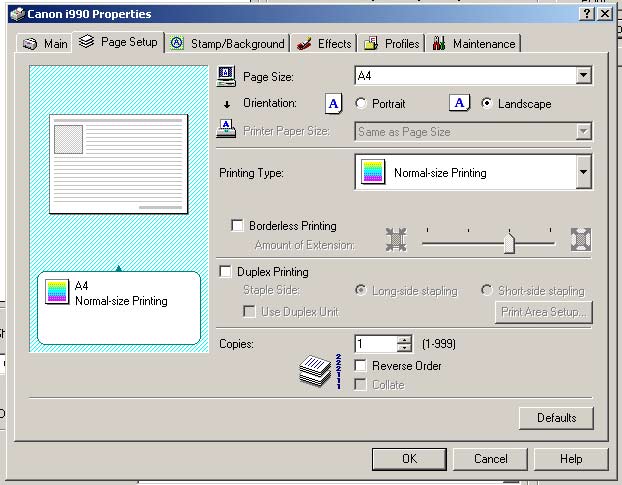This screenshot has width=622, height=485.
Task: Click the maximum extension icon right of slider
Action: pyautogui.click(x=581, y=240)
